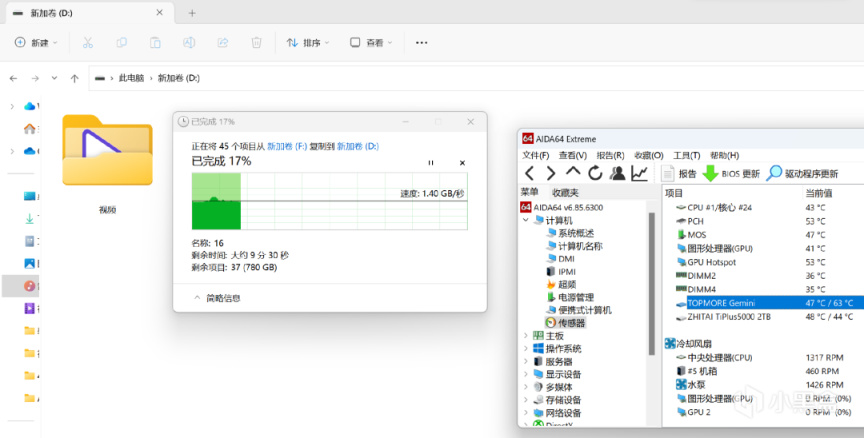
Task: Click the BIOS update green arrow
Action: (710, 174)
